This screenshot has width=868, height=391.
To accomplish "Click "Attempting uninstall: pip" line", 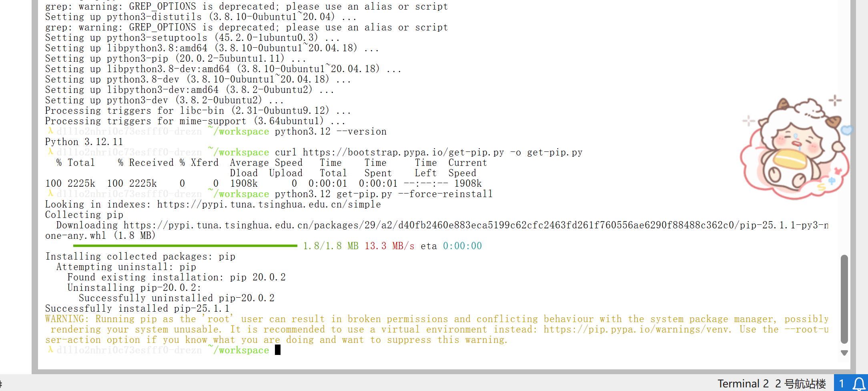I will (126, 267).
